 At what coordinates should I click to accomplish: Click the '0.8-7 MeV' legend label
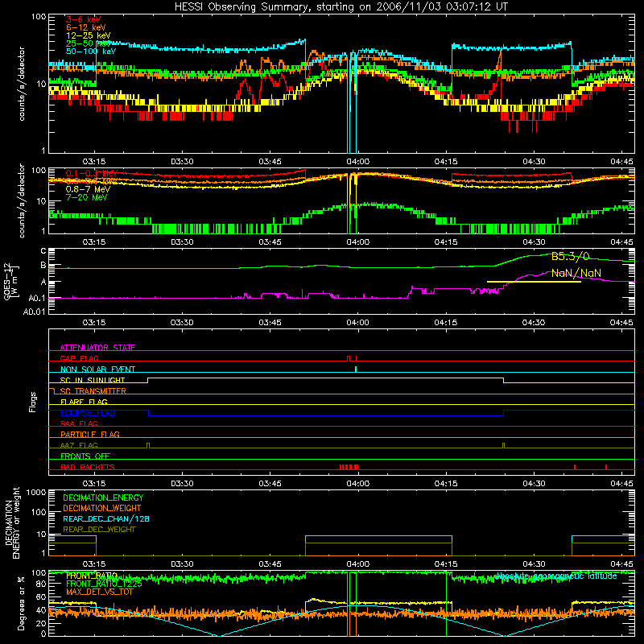tap(88, 189)
